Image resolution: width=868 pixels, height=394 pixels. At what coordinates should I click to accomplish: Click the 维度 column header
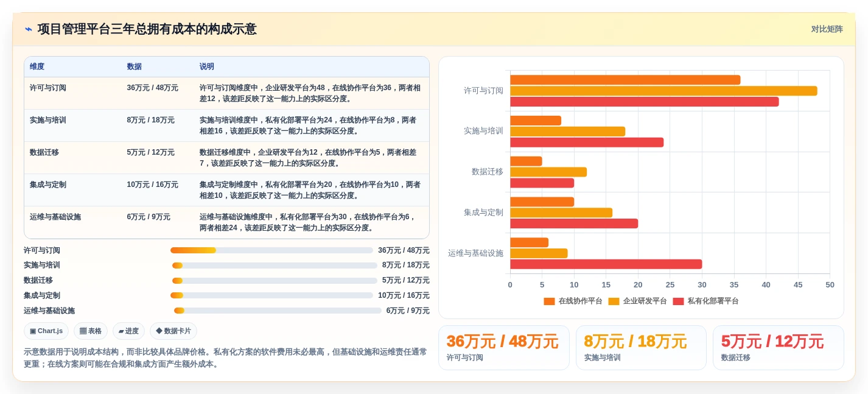(x=37, y=67)
